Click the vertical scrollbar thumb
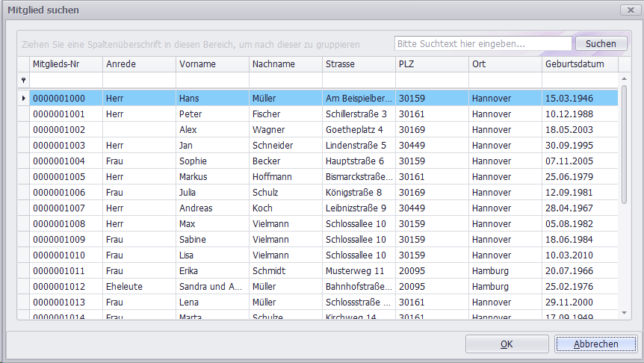This screenshot has width=644, height=363. tap(624, 143)
